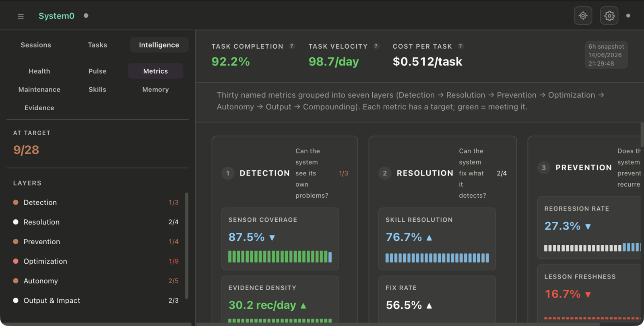The image size is (644, 326).
Task: Click the dot at far right of header
Action: tap(628, 16)
